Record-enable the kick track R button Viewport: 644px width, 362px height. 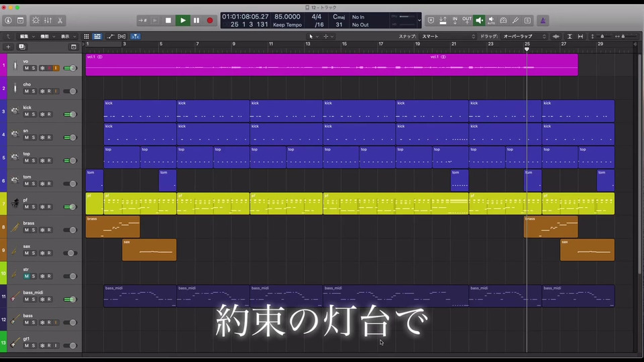tap(49, 115)
